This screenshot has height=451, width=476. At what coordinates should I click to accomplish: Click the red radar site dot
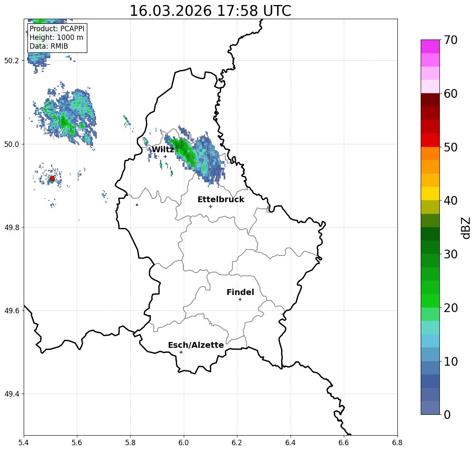(52, 178)
